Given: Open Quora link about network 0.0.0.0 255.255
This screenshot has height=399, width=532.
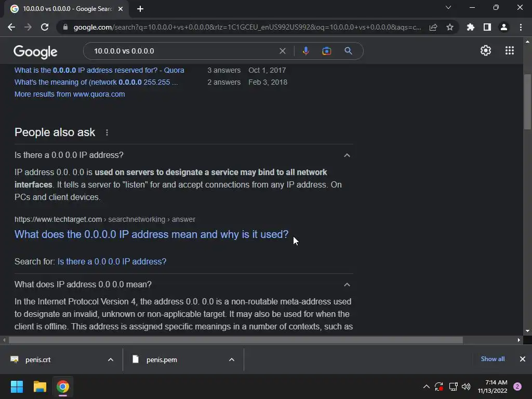Looking at the screenshot, I should tap(96, 82).
